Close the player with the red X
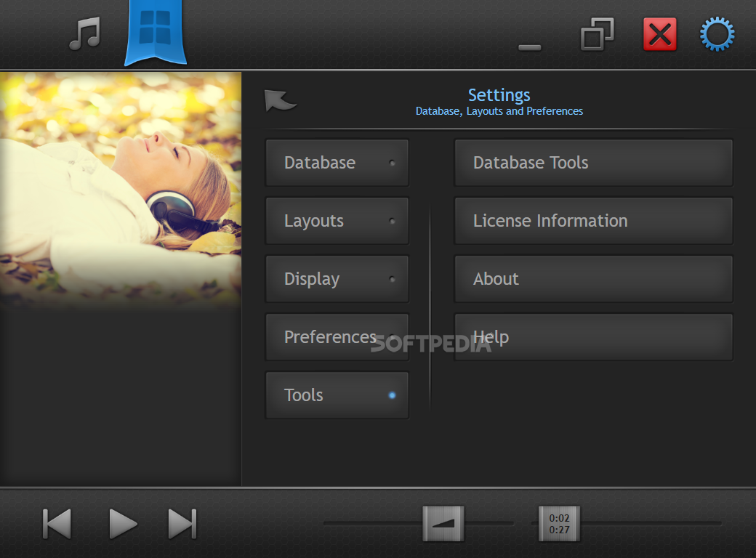756x558 pixels. 659,34
